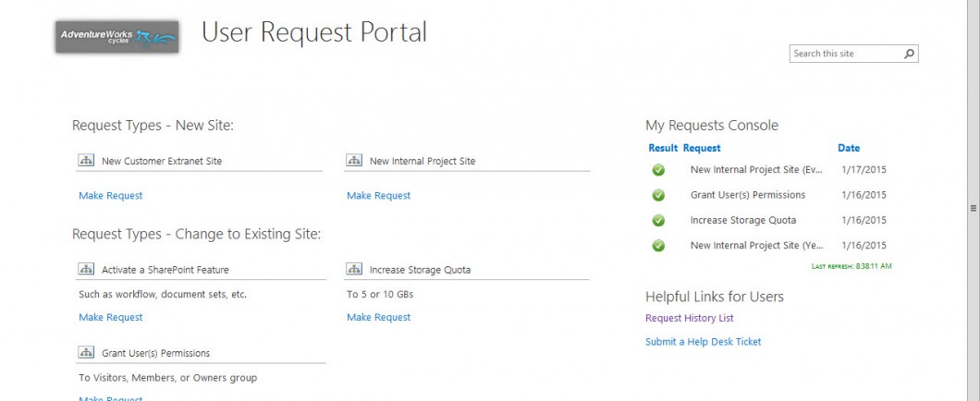The height and width of the screenshot is (401, 980).
Task: Click the icon beside Activate a SharePoint Feature
Action: tap(87, 270)
